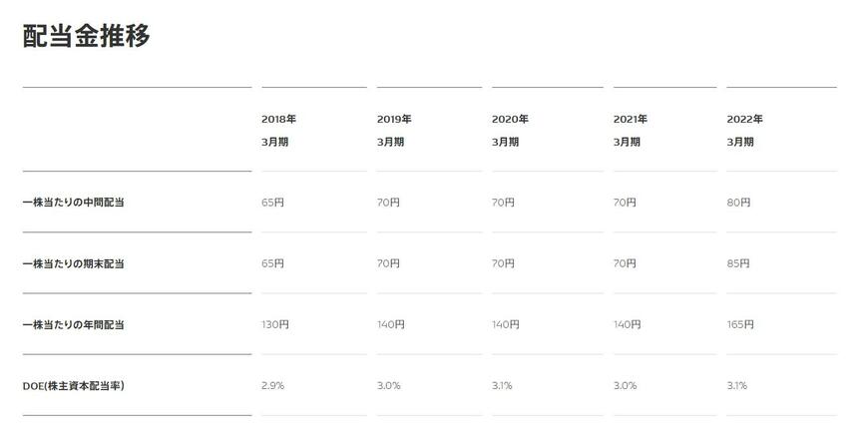868x443 pixels.
Task: Click the 2020年3月期 column header
Action: pyautogui.click(x=509, y=130)
